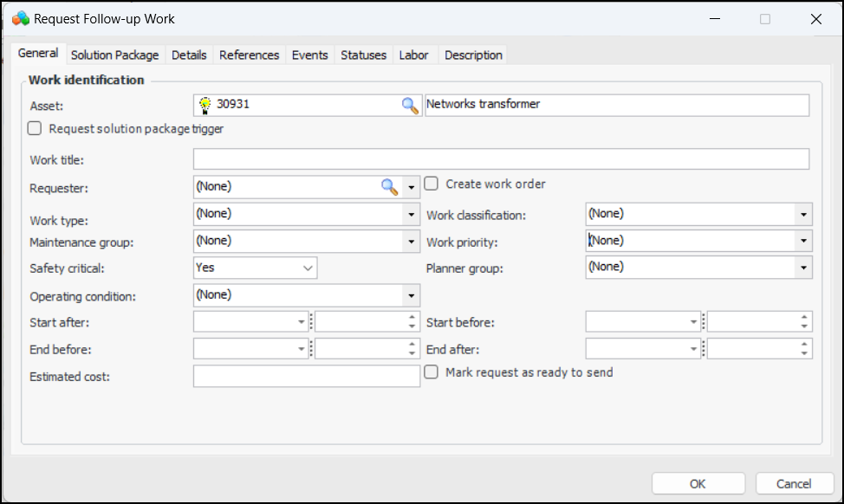Click the Asset search magnifier icon
The width and height of the screenshot is (844, 504).
point(409,105)
